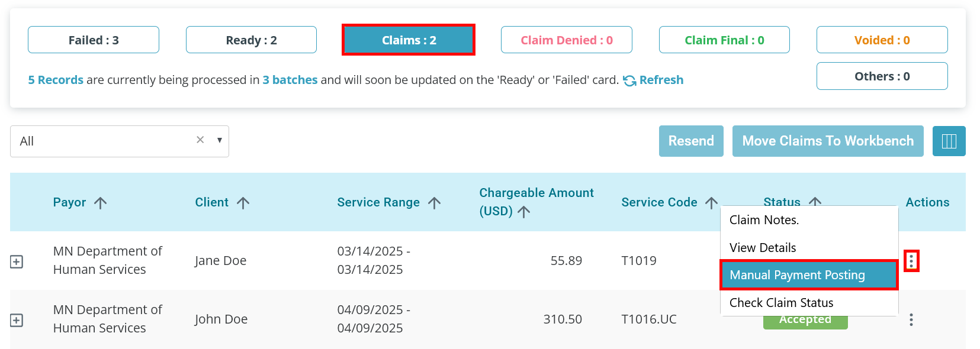Viewport: 980px width, 349px height.
Task: Click Move Claims To Workbench button
Action: pos(828,141)
